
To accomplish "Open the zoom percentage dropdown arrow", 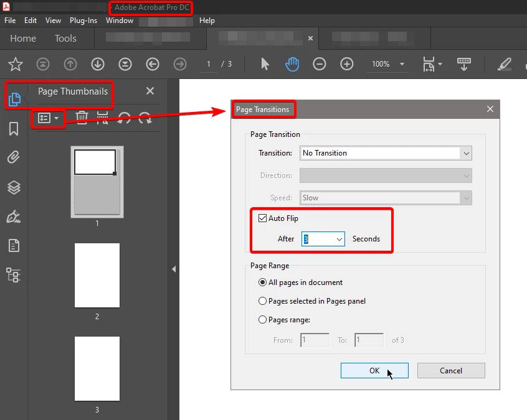I will pyautogui.click(x=402, y=64).
